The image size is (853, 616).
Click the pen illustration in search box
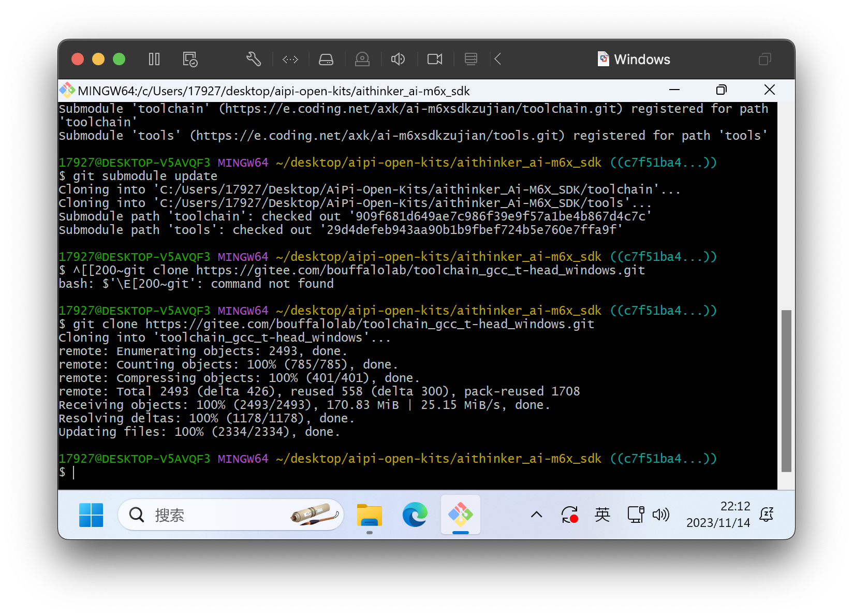click(315, 515)
